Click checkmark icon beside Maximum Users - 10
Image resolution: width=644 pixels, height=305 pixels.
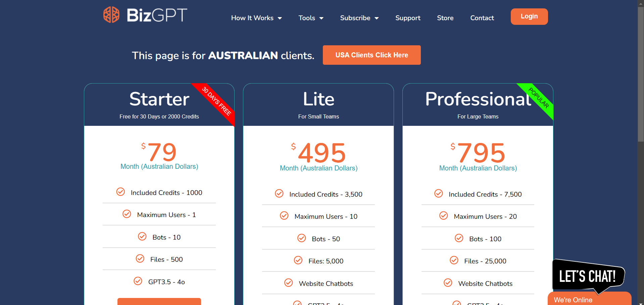(284, 215)
